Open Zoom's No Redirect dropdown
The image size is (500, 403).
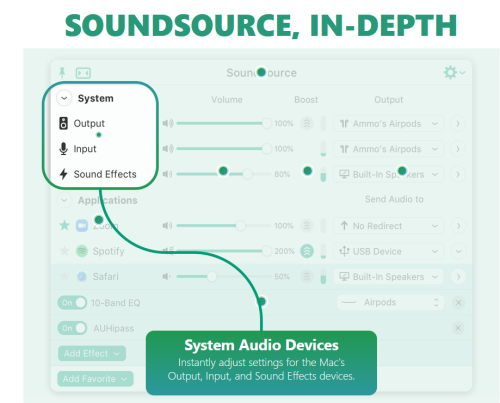tap(389, 226)
